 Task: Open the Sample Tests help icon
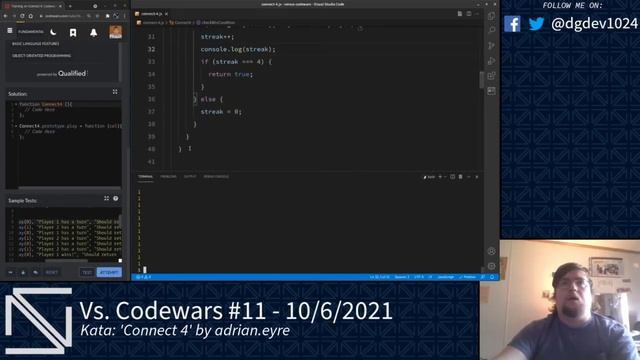(x=116, y=198)
